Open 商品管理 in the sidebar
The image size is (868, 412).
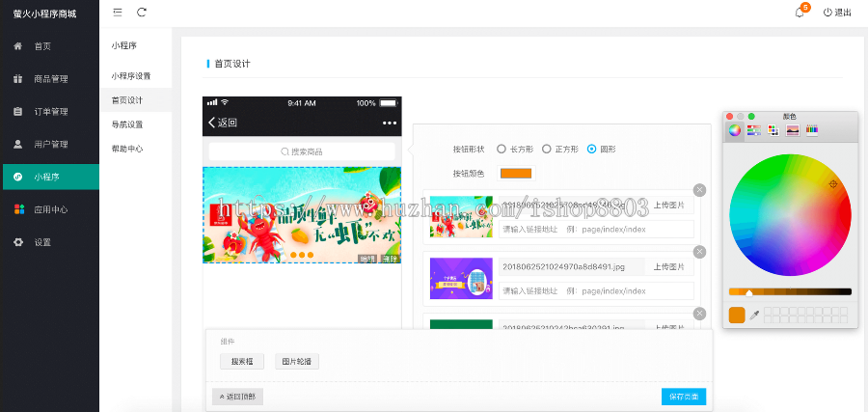click(50, 79)
